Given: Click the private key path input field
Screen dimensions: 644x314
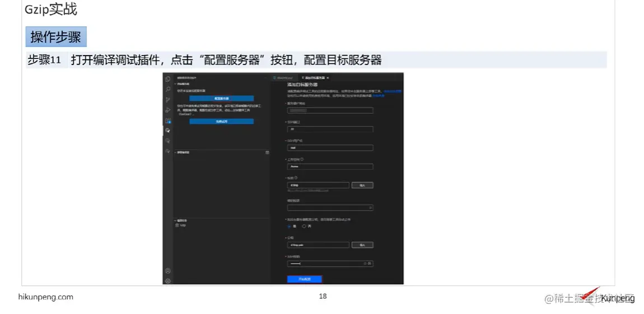Looking at the screenshot, I should tap(318, 186).
